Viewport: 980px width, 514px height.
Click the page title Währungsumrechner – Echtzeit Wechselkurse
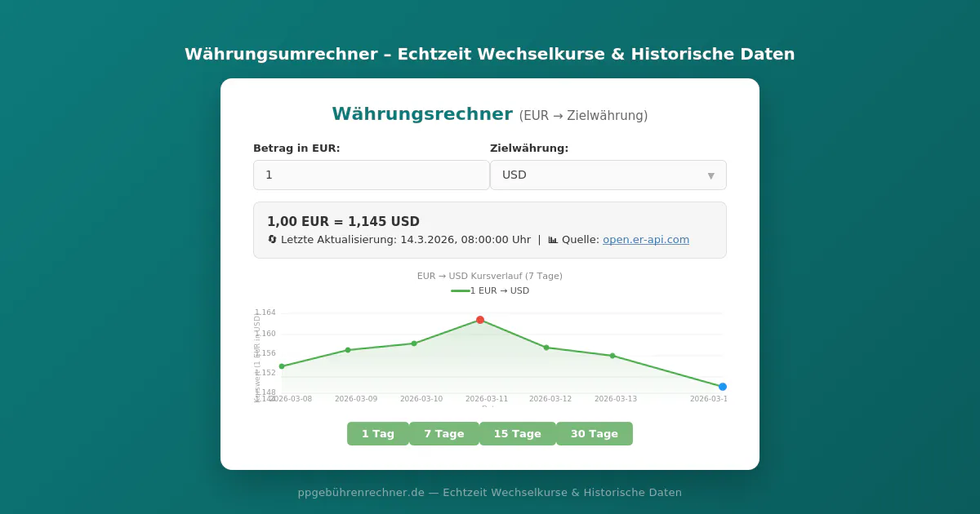[x=490, y=54]
